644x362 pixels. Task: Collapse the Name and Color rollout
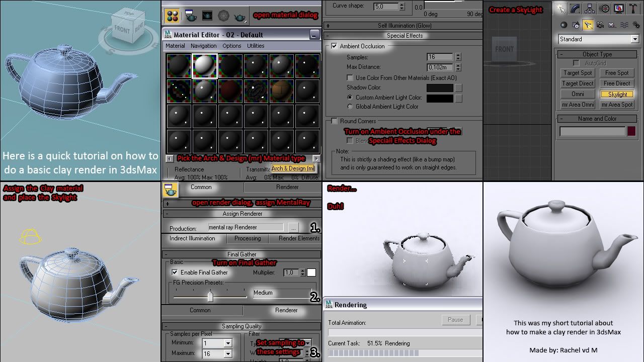tap(597, 119)
